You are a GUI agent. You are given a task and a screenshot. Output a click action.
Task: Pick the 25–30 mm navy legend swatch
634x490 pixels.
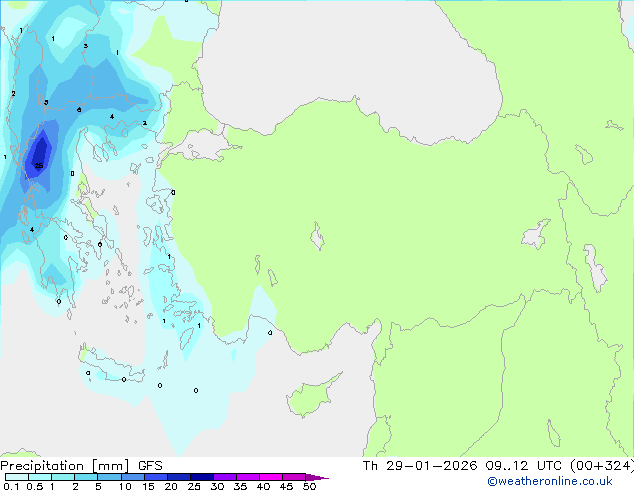click(x=201, y=477)
